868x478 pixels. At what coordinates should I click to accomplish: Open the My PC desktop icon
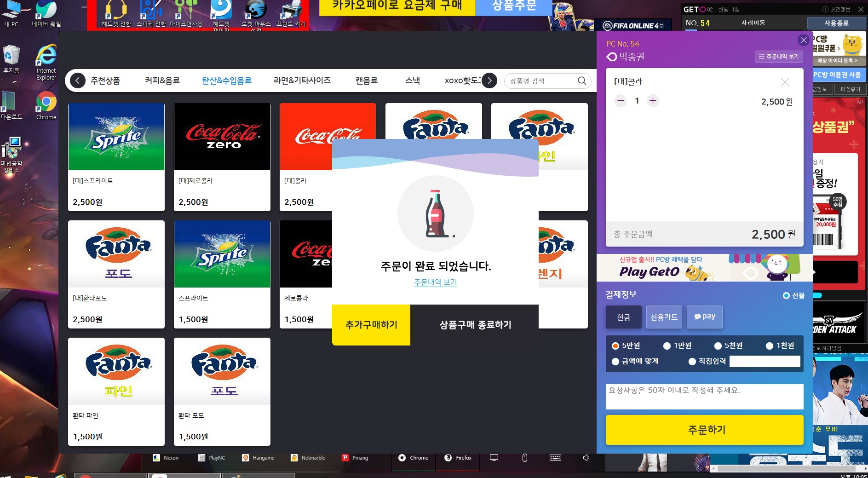[x=11, y=14]
